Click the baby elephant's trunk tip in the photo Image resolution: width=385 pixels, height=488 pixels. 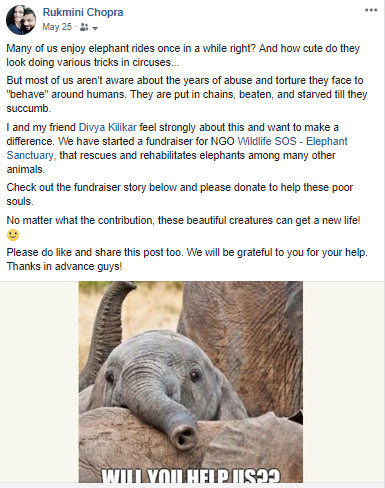click(183, 437)
